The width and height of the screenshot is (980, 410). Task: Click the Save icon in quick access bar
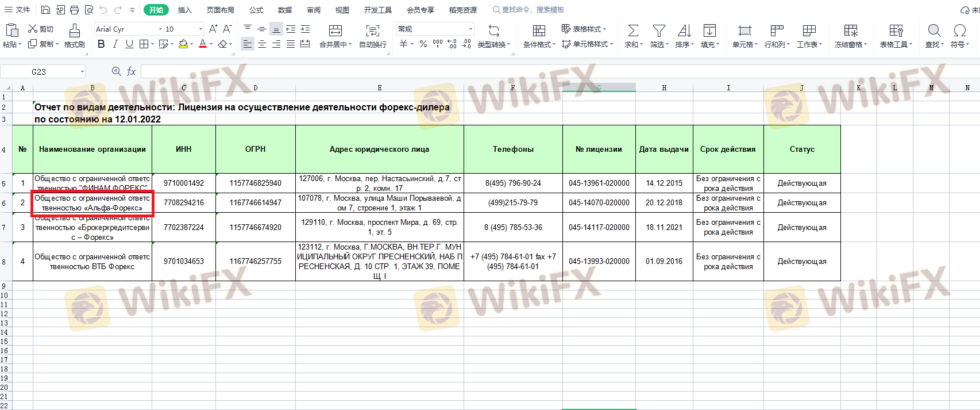click(45, 10)
